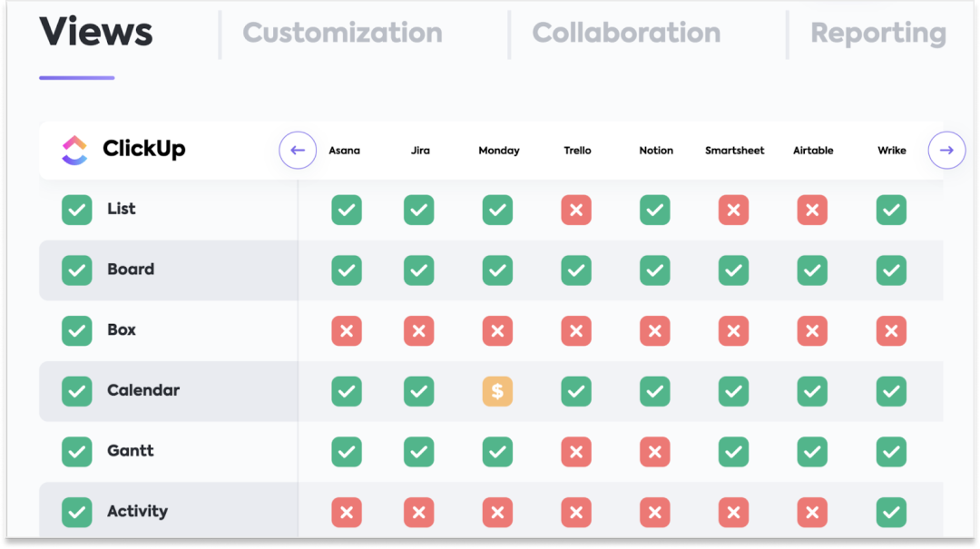Click the green check for Airtable's Board view

tap(812, 270)
